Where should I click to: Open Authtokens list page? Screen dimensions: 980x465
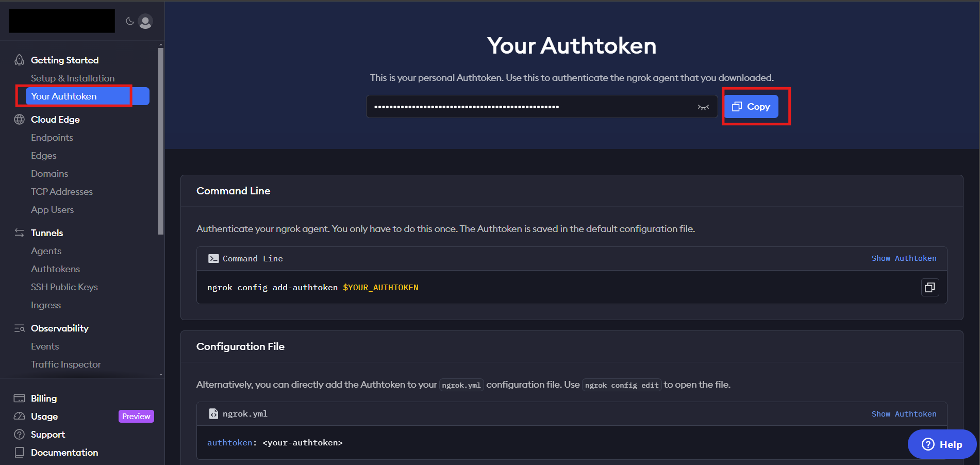[55, 269]
